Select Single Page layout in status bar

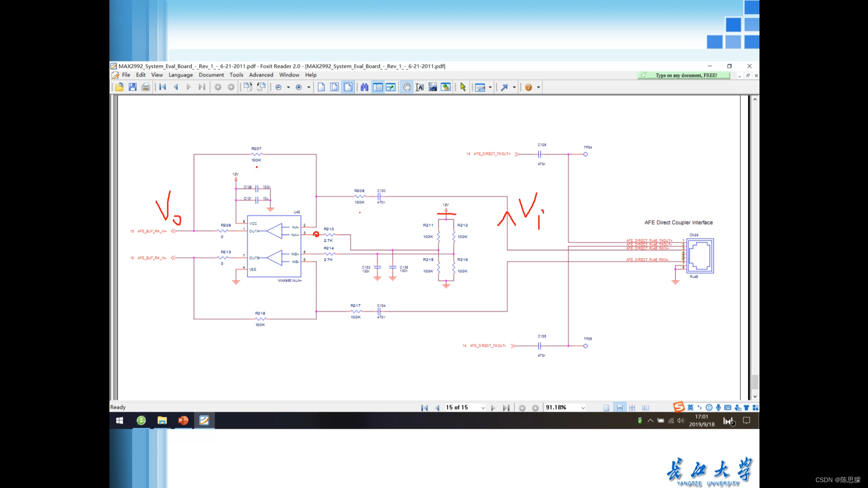(x=606, y=408)
